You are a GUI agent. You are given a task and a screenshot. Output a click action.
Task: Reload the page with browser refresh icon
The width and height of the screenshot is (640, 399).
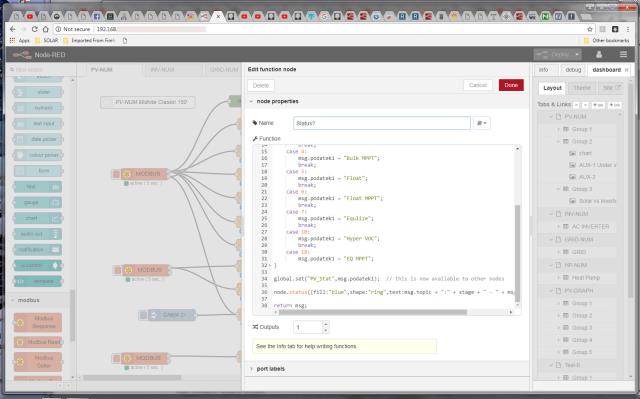pyautogui.click(x=34, y=29)
